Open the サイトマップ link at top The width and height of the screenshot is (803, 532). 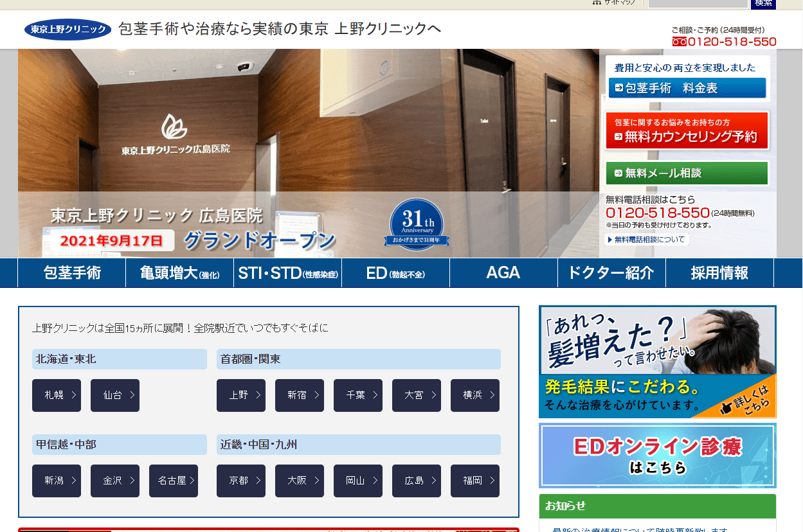(x=614, y=3)
